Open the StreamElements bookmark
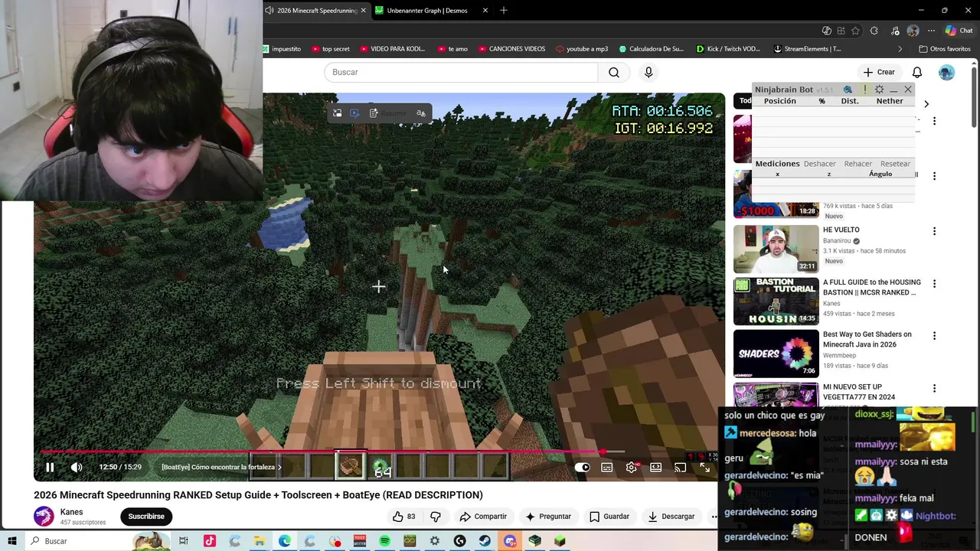Viewport: 980px width, 551px height. (x=807, y=49)
